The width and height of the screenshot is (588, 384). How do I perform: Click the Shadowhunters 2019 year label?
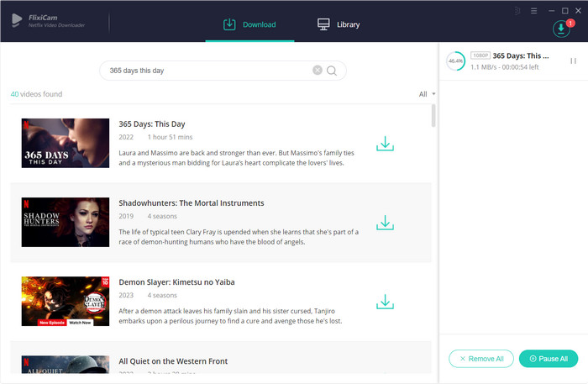click(x=126, y=217)
